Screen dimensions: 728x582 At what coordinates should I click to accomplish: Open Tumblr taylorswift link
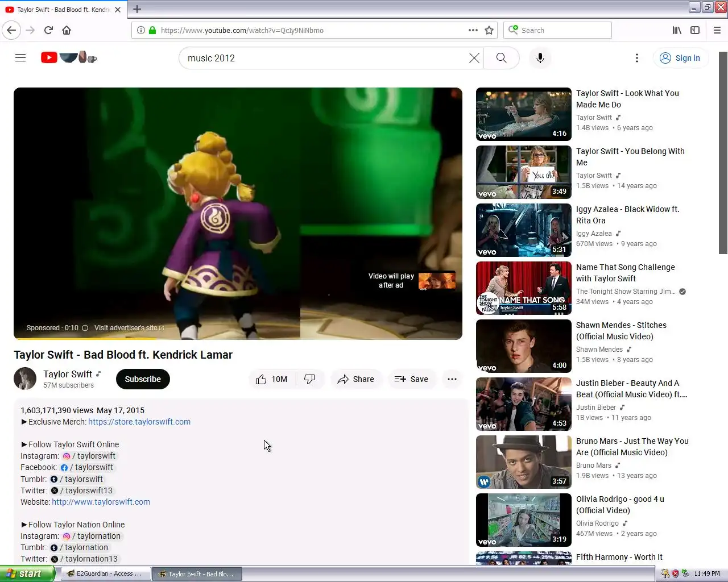coord(76,479)
